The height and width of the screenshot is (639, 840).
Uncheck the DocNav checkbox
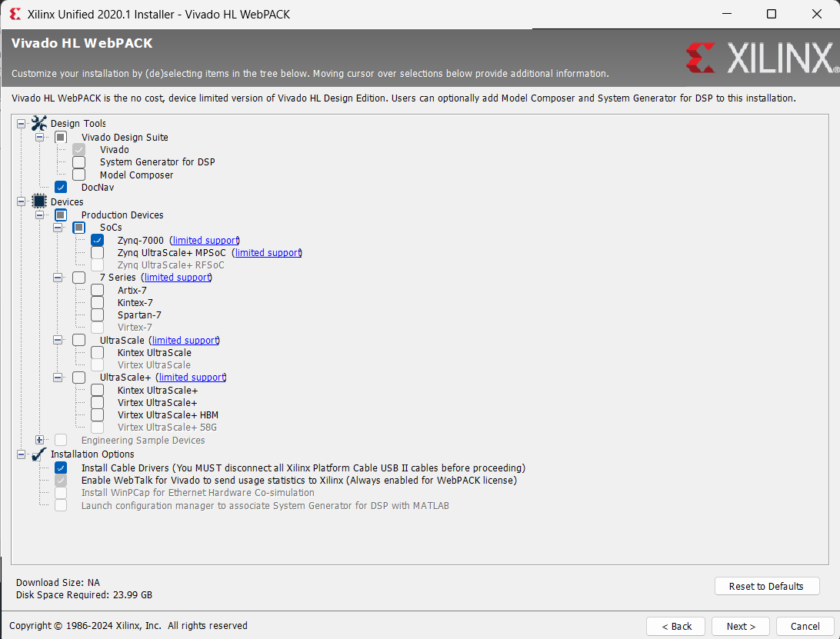[61, 187]
